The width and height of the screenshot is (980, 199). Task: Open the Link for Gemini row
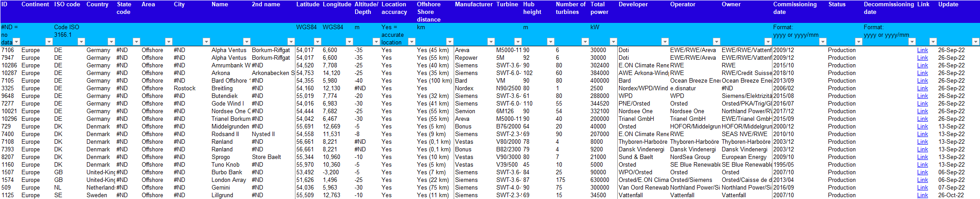coord(922,188)
